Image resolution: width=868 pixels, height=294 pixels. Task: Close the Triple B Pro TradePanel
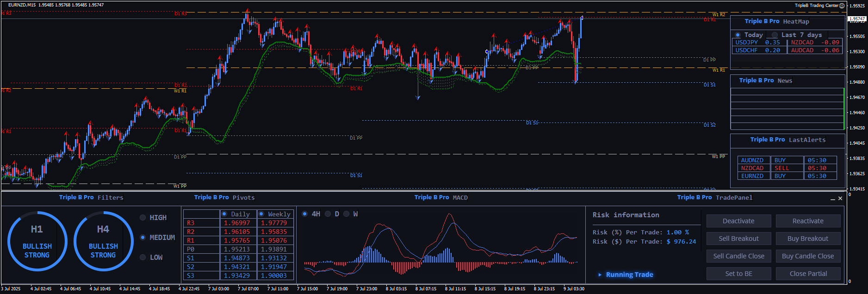840,198
